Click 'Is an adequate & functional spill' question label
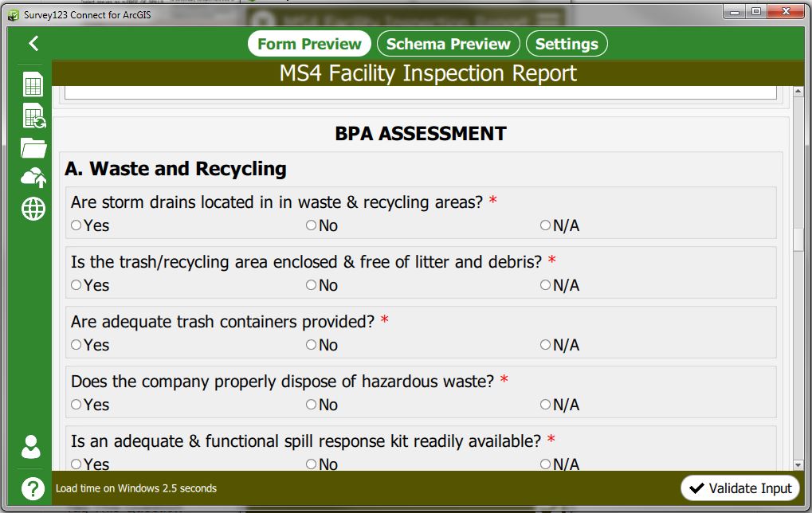 [x=306, y=441]
